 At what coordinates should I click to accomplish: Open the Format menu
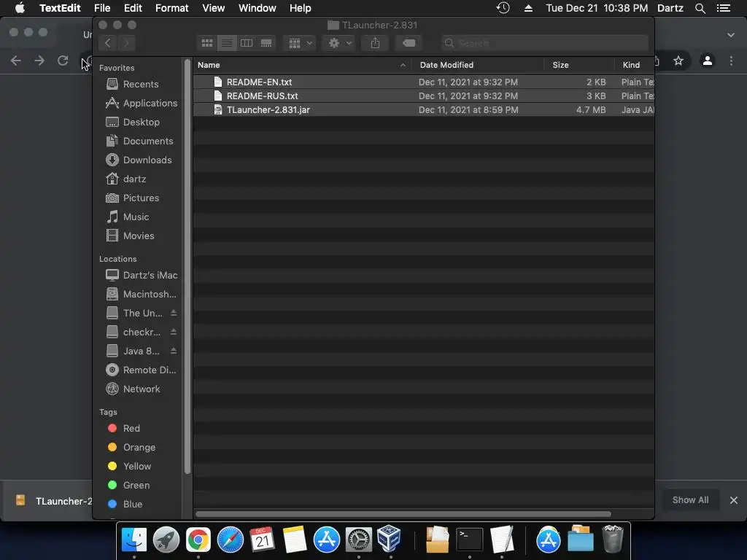tap(172, 8)
